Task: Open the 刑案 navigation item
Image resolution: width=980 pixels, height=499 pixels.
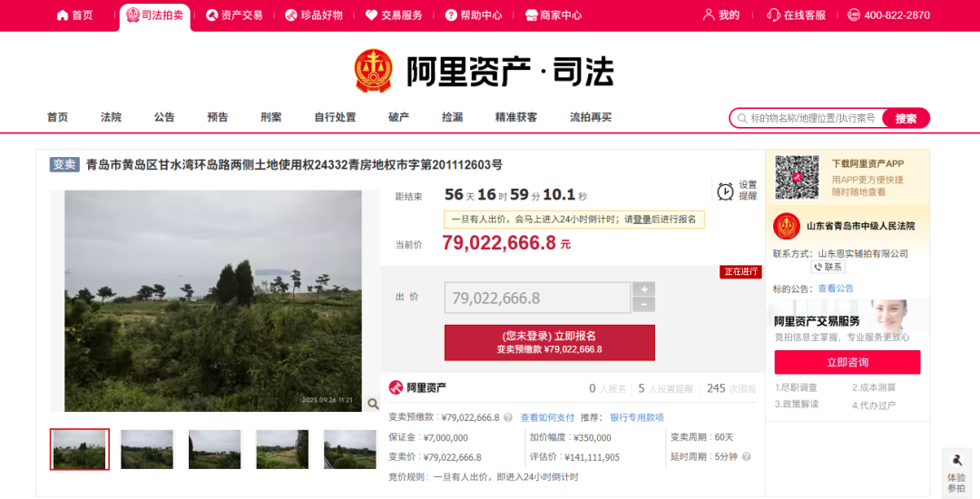Action: click(x=271, y=117)
